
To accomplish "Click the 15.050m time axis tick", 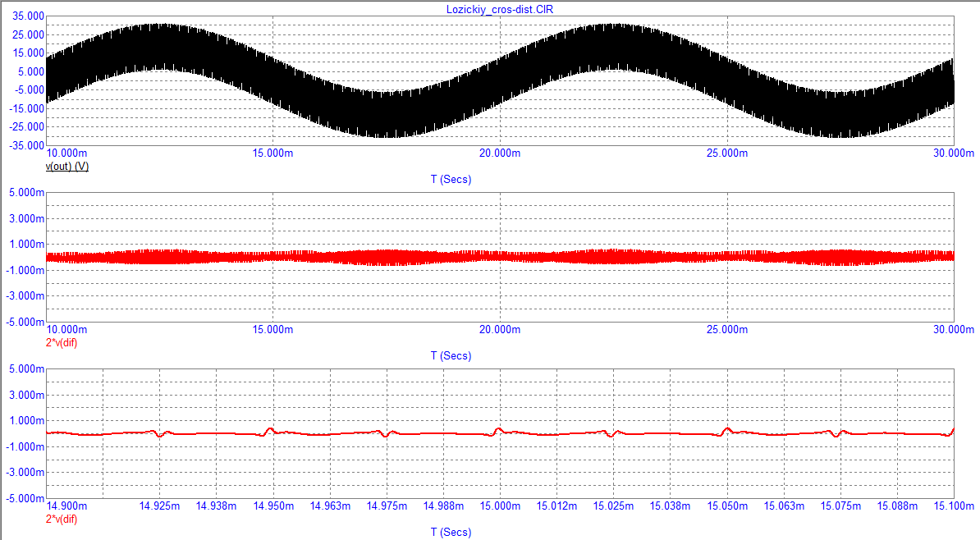I will pos(727,506).
